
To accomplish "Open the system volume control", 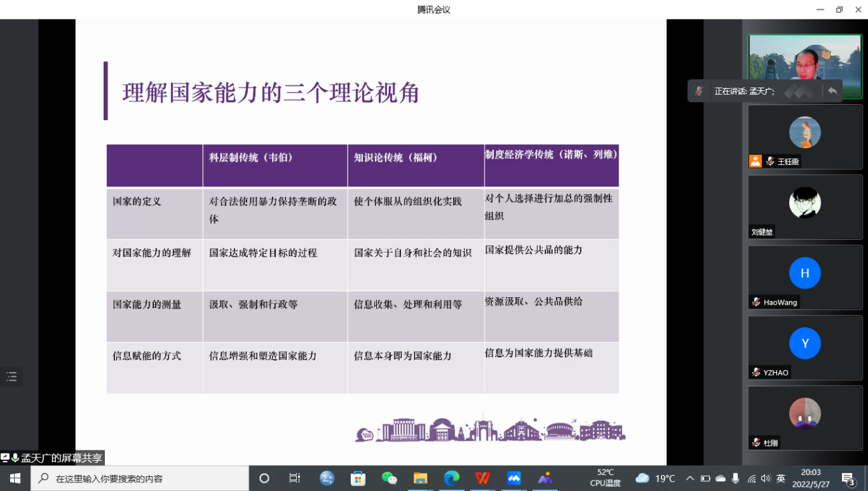I will pyautogui.click(x=765, y=478).
